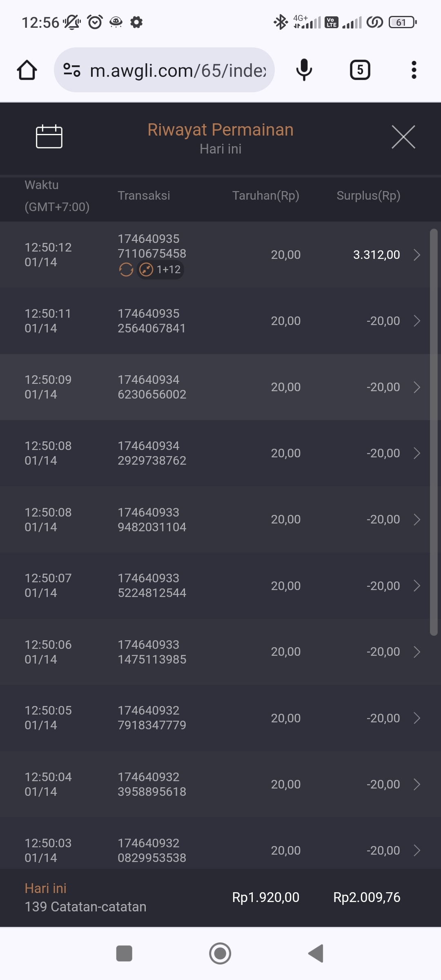Tap the 1+12 free spins badge
This screenshot has height=980, width=441.
click(x=160, y=269)
